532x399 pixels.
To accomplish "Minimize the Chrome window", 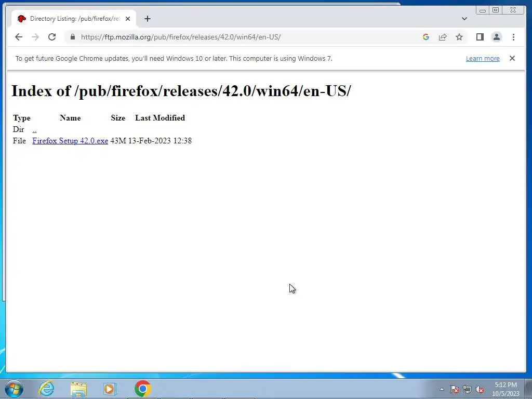I will click(x=483, y=10).
